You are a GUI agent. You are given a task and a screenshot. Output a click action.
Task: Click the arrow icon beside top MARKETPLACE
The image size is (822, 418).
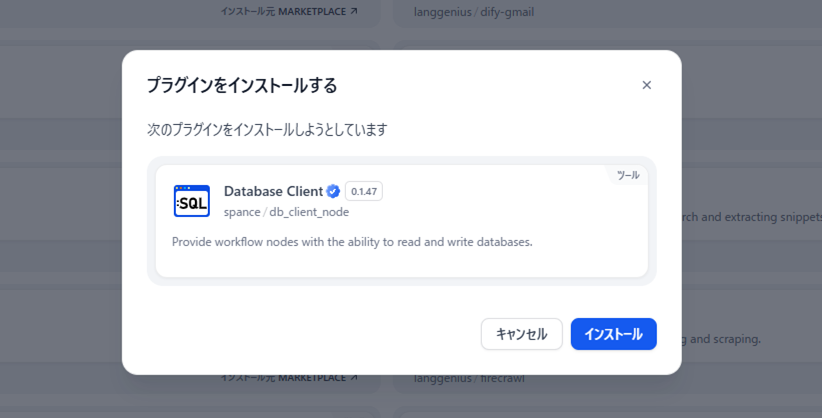point(354,12)
